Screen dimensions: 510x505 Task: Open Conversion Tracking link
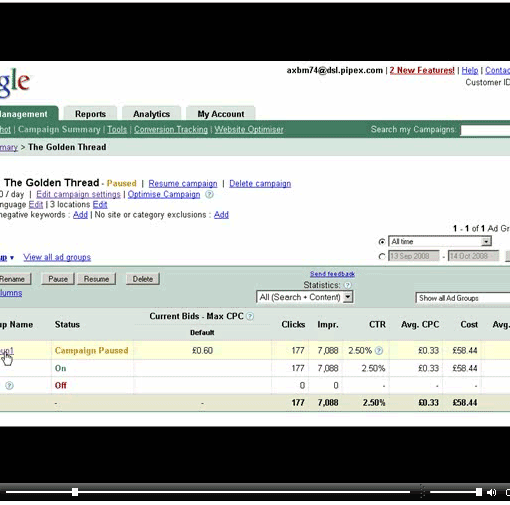pyautogui.click(x=171, y=129)
